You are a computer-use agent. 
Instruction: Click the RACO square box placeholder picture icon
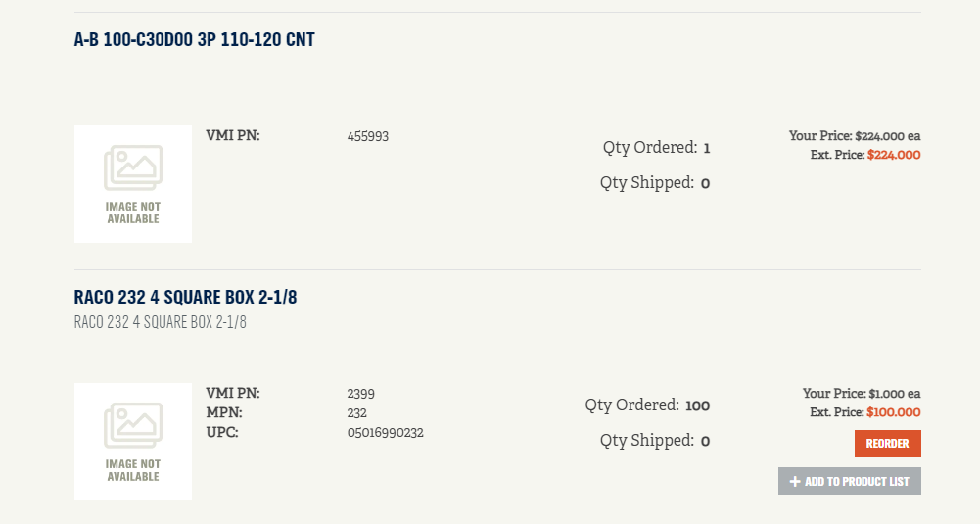pos(133,426)
